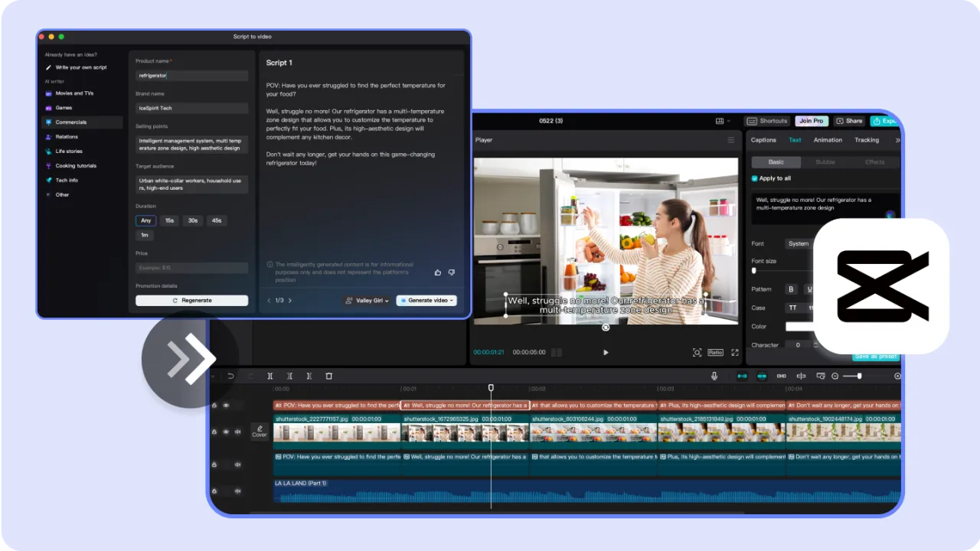Toggle visibility of the captions track
The width and height of the screenshot is (980, 551).
(226, 405)
